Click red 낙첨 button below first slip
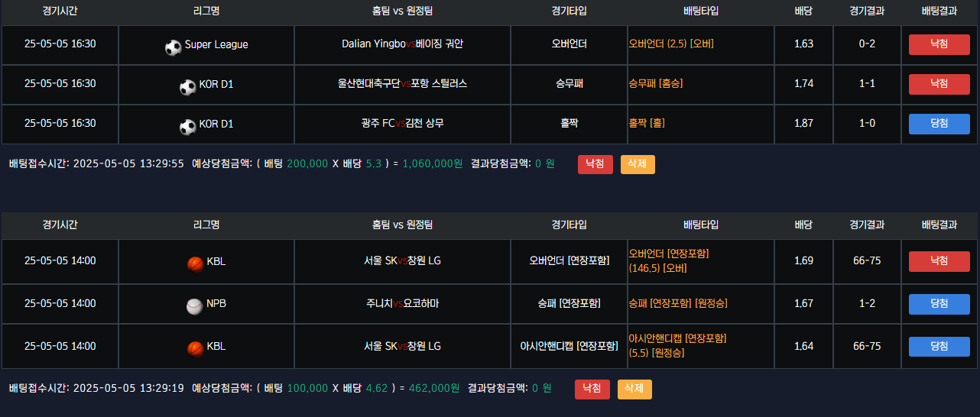This screenshot has width=980, height=417. coord(595,164)
